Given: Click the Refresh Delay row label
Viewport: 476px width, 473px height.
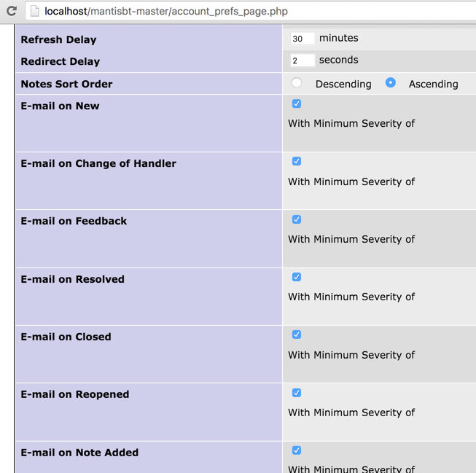Looking at the screenshot, I should tap(58, 40).
